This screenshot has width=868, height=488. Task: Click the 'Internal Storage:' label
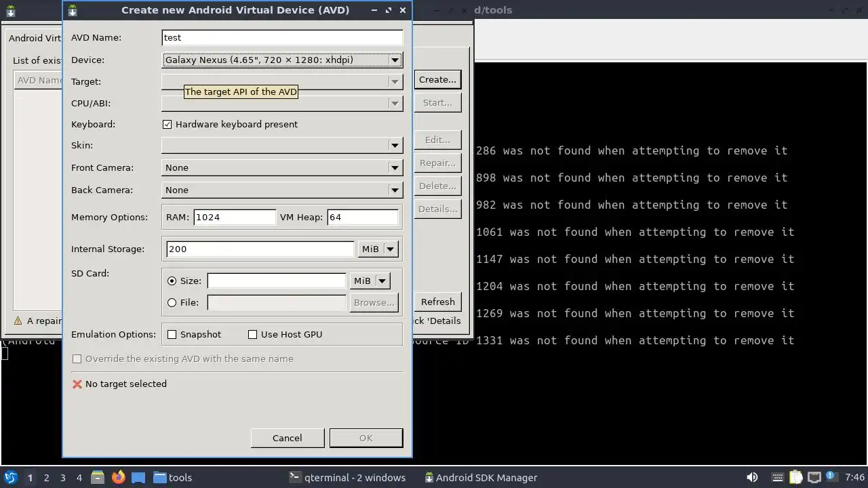click(108, 249)
